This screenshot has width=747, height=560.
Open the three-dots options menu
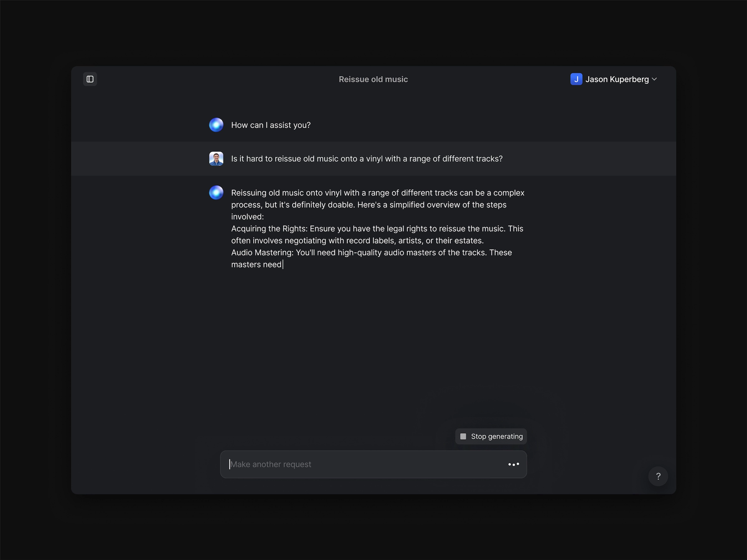pyautogui.click(x=513, y=464)
